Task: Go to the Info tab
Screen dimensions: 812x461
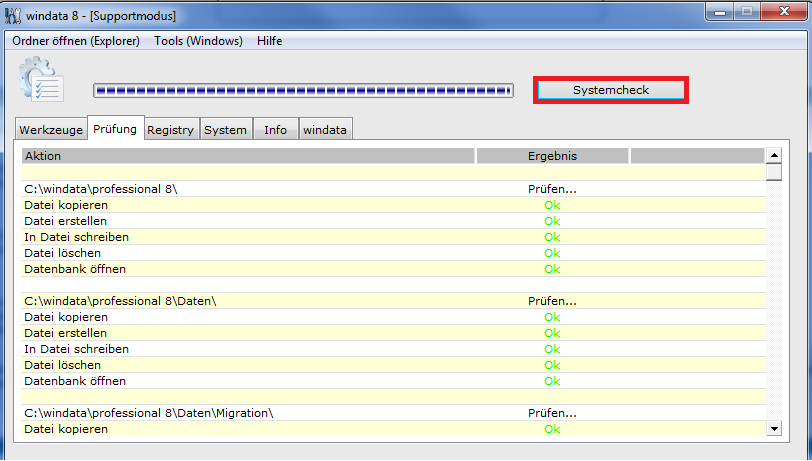Action: [x=276, y=130]
